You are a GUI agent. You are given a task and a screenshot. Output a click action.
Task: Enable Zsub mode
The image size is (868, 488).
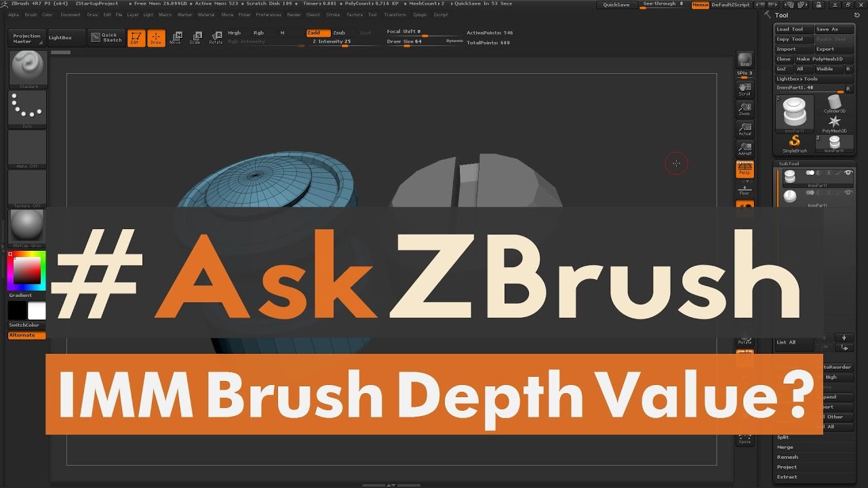[x=344, y=33]
